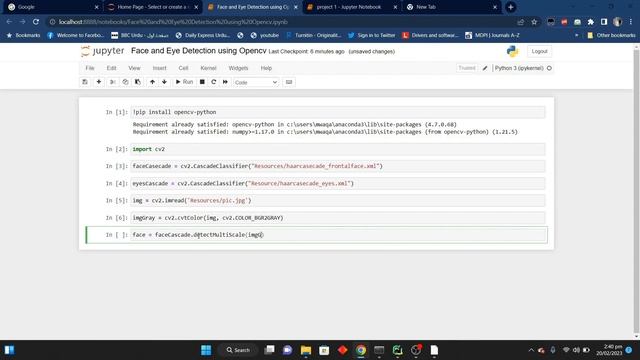
Task: Save notebook with the save and checkpoint icon
Action: click(85, 82)
